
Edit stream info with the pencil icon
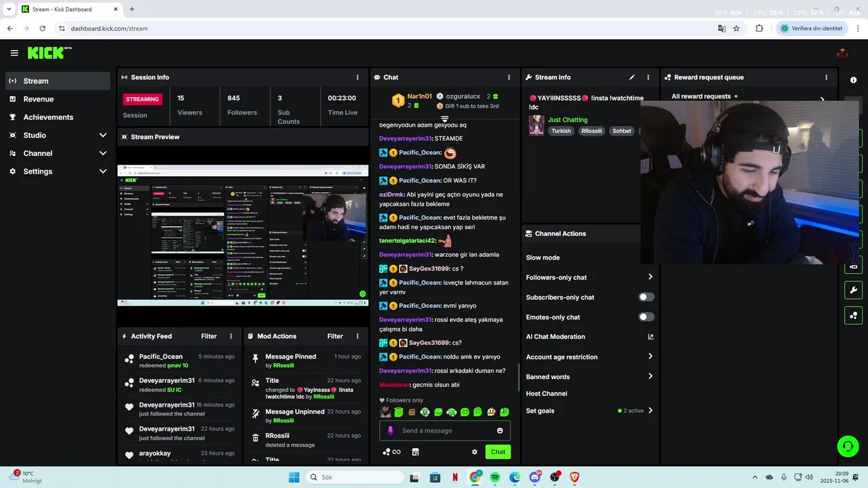coord(632,77)
